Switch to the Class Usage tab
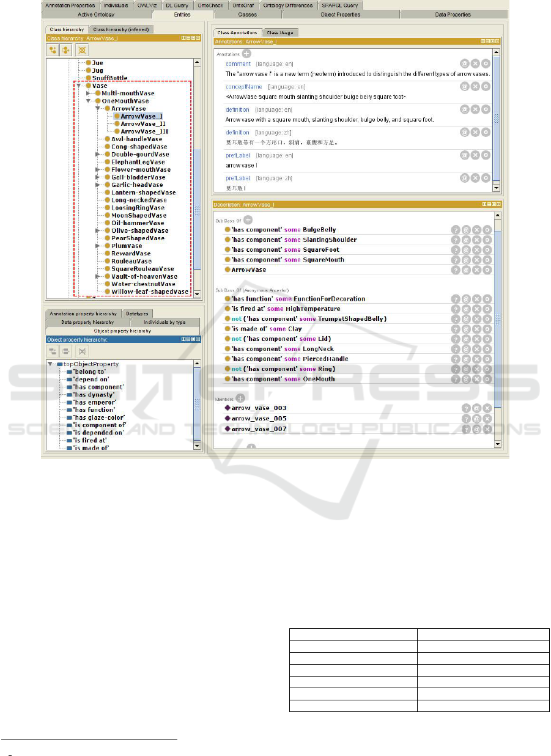The width and height of the screenshot is (551, 756). [x=281, y=32]
